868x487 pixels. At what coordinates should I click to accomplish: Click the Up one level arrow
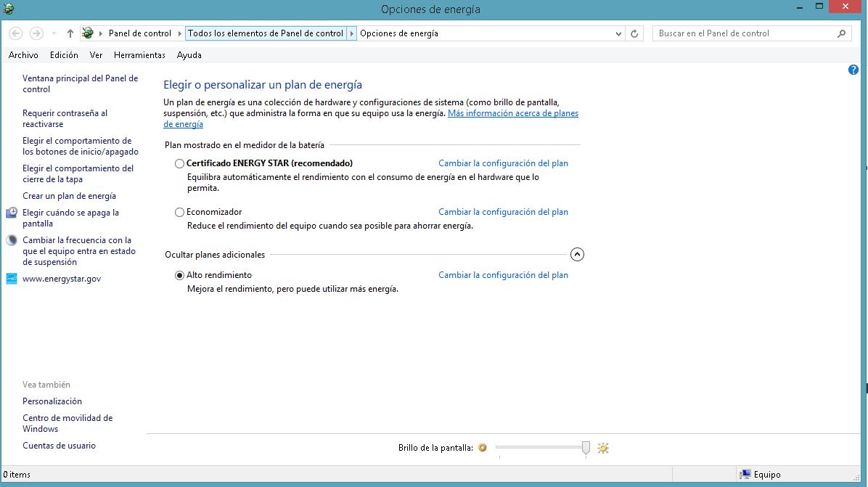click(70, 33)
